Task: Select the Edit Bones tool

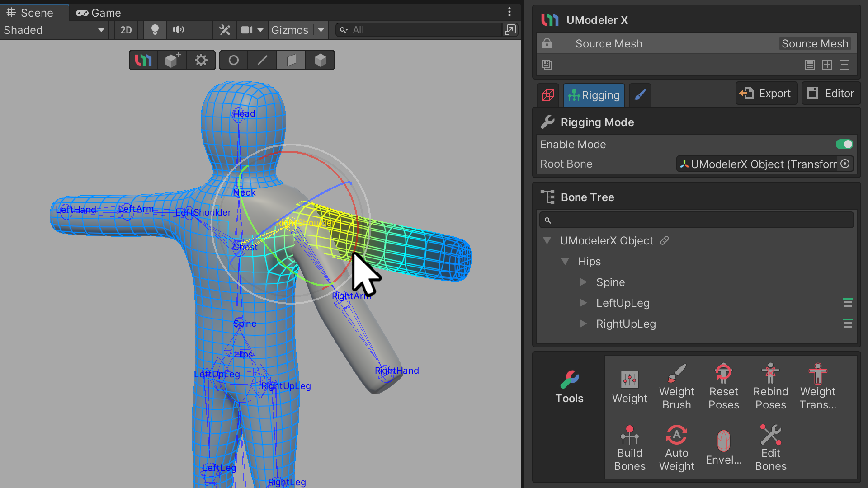Action: 770,448
